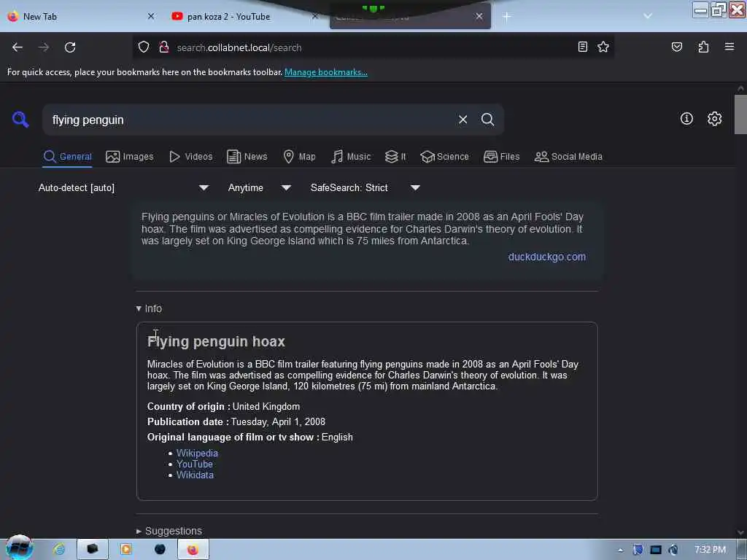This screenshot has width=747, height=560.
Task: Clear the flying penguin search query
Action: [x=462, y=120]
